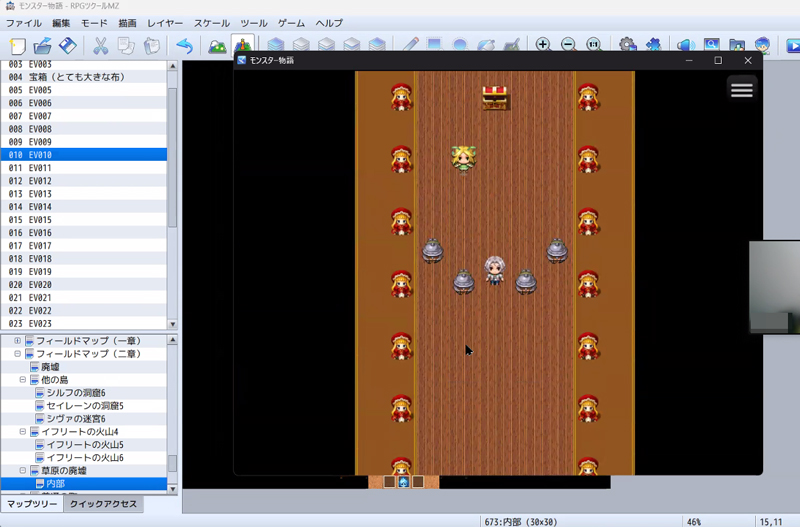Select event 023 EV023 in the list

[x=84, y=323]
